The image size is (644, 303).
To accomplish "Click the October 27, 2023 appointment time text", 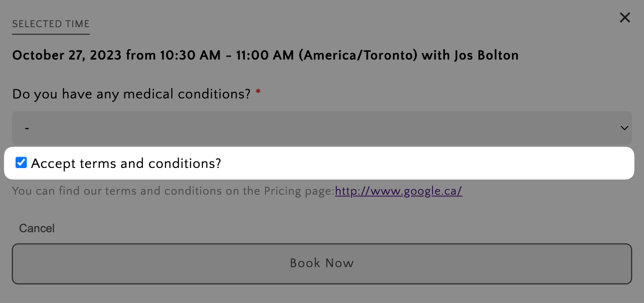I will click(x=67, y=55).
